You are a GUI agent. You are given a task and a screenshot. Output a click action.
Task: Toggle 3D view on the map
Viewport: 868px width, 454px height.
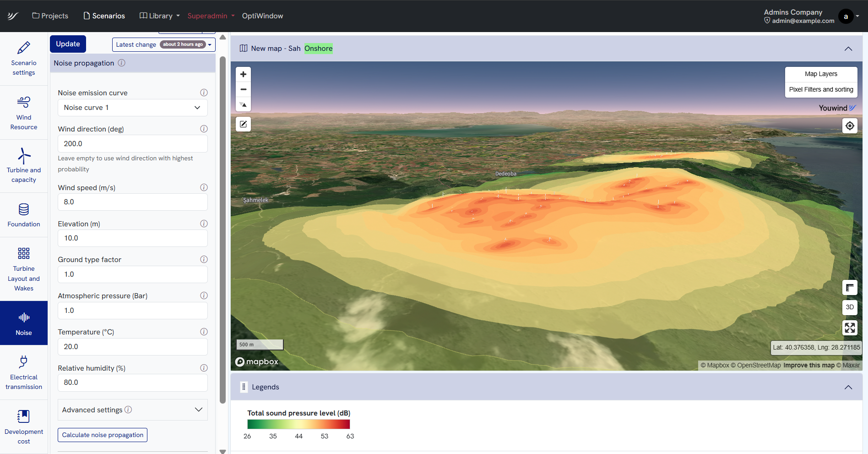coord(850,307)
